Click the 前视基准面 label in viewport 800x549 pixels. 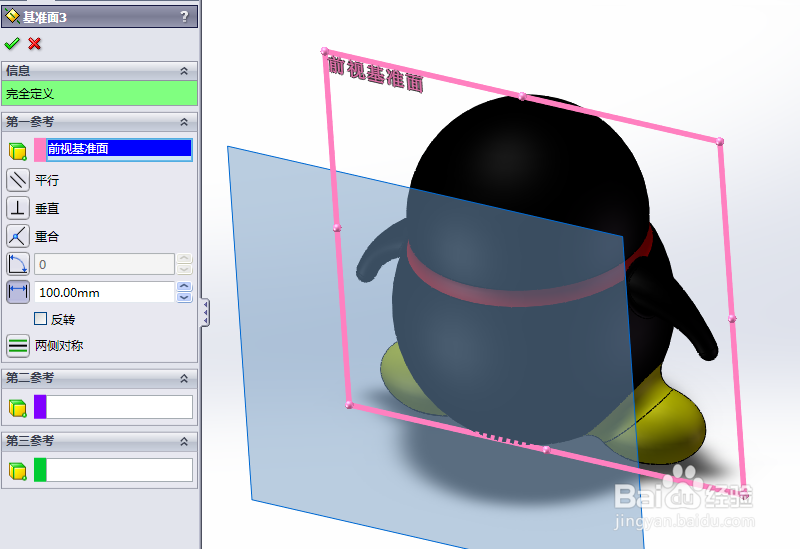pyautogui.click(x=376, y=75)
